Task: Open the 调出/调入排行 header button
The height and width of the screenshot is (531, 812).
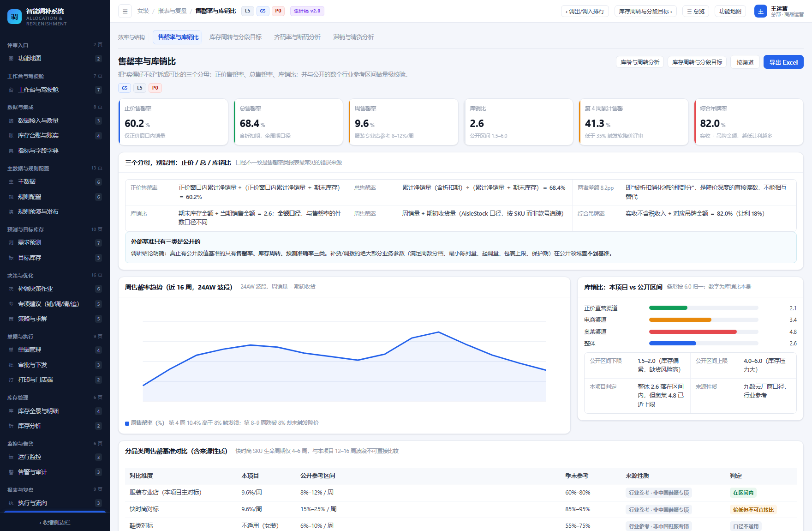Action: 585,11
